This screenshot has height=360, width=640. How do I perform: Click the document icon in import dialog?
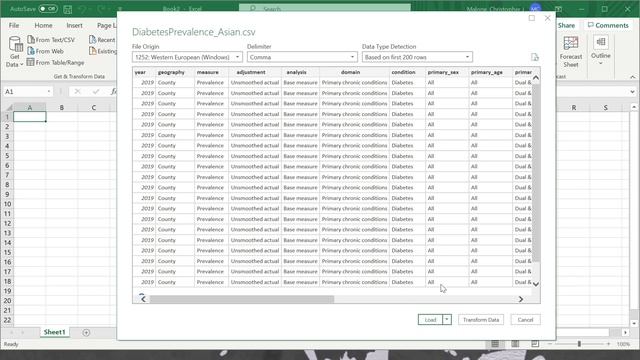(535, 57)
